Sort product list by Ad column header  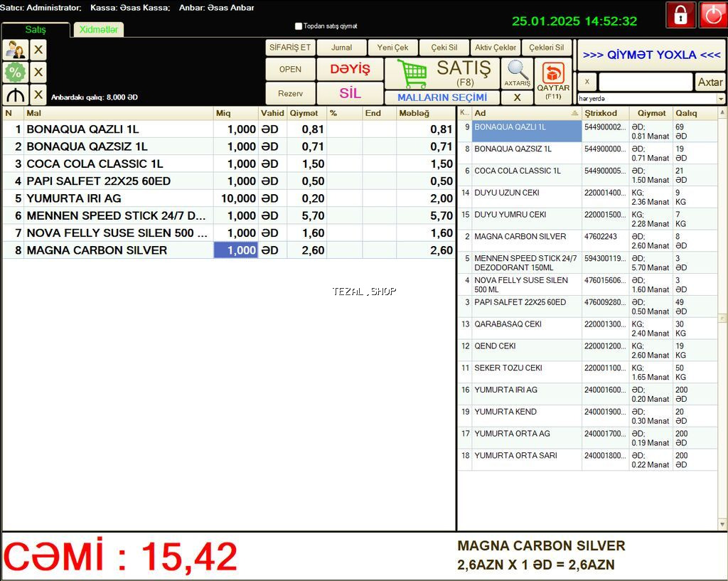(x=527, y=113)
